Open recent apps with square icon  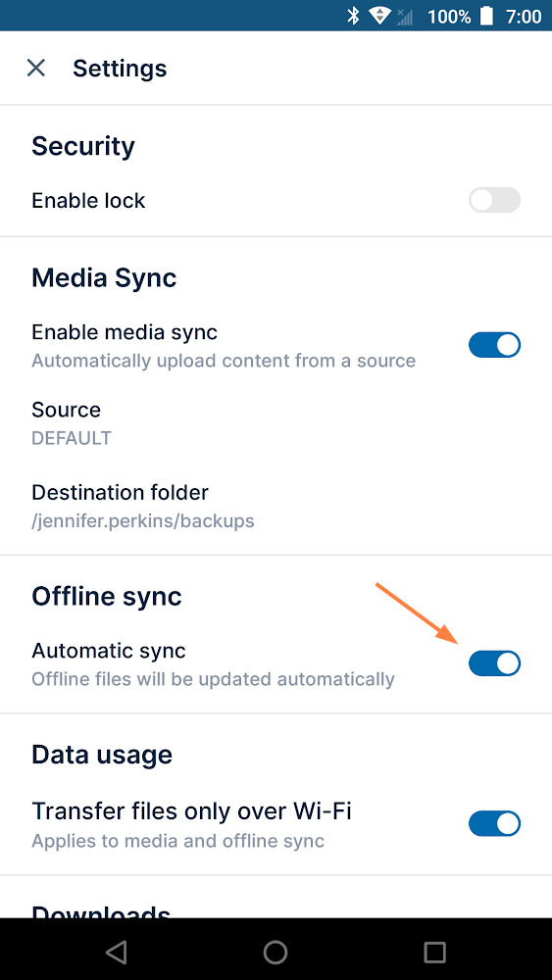(x=434, y=952)
